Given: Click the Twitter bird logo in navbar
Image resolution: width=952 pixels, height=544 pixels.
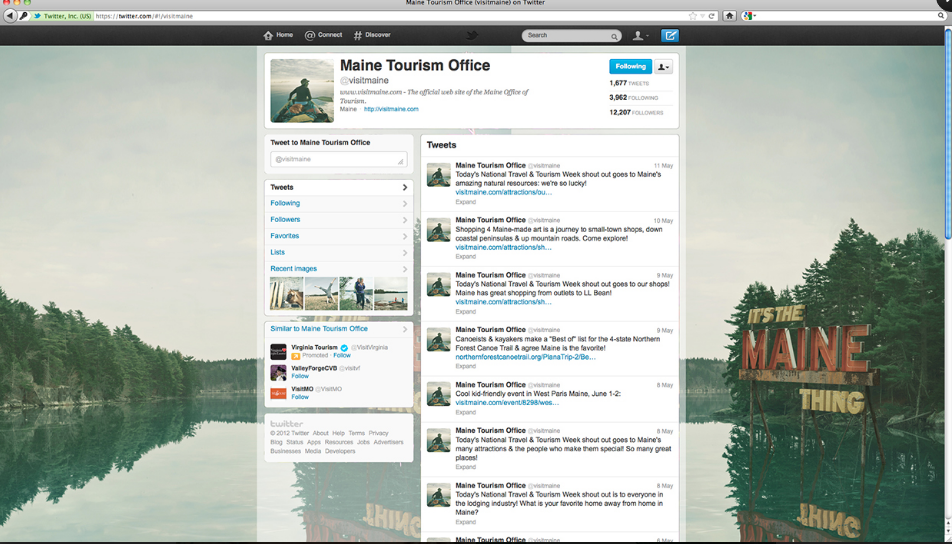Looking at the screenshot, I should point(472,35).
